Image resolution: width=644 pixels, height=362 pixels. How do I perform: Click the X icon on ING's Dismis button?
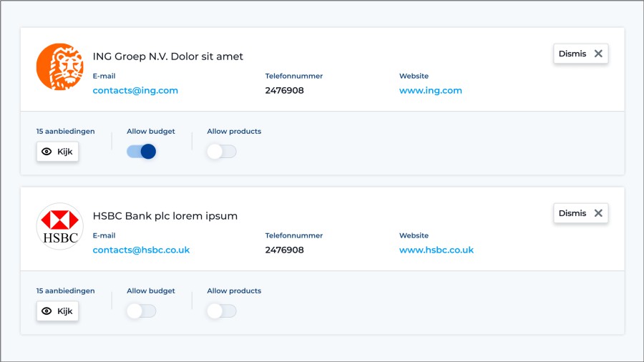(x=598, y=54)
